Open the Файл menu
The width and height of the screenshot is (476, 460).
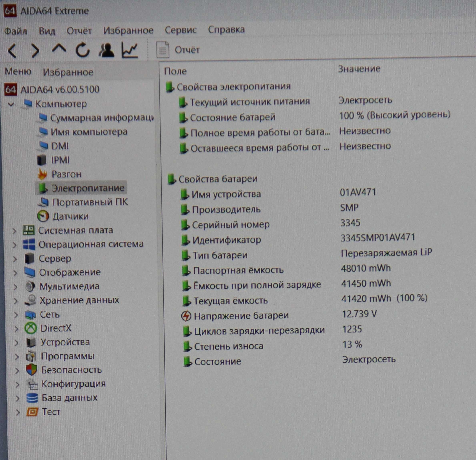pos(16,31)
